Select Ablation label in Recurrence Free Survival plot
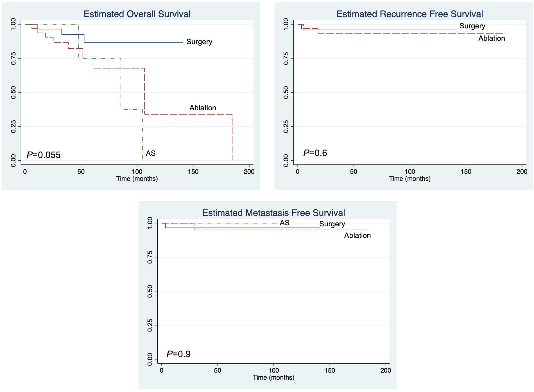This screenshot has width=534, height=392. tap(492, 39)
